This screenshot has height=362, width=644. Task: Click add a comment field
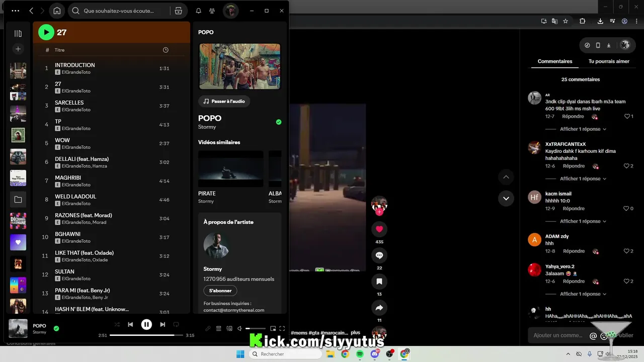point(557,335)
